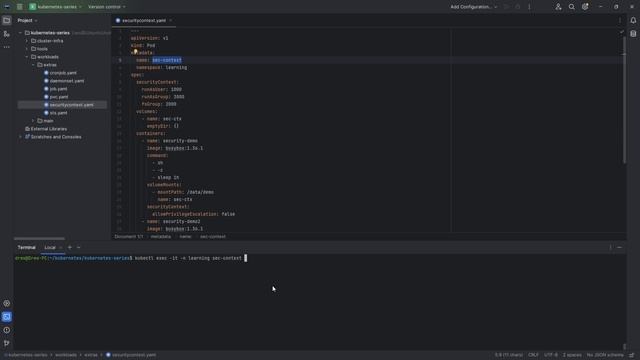
Task: Open terminal tab dropdown arrow
Action: [79, 247]
